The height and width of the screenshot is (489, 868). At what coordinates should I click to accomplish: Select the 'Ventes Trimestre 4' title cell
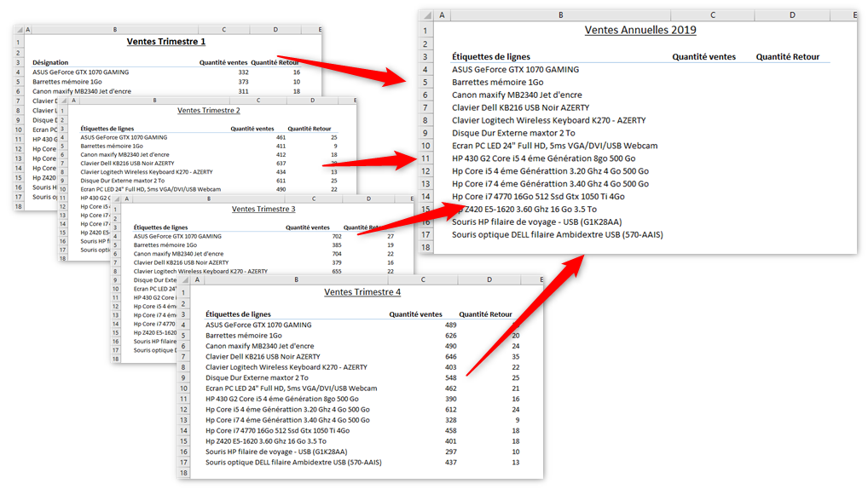tap(362, 292)
